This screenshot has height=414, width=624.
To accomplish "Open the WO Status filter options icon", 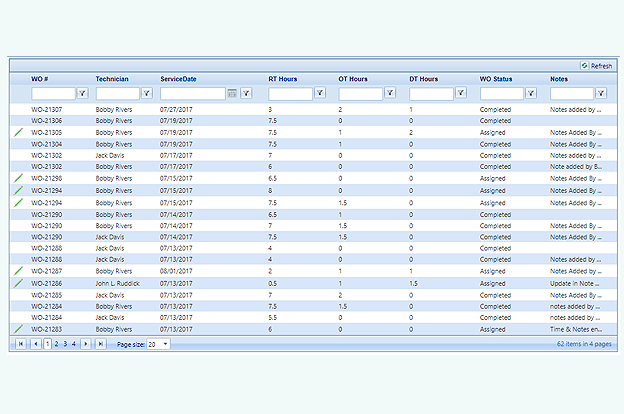I will (x=531, y=93).
